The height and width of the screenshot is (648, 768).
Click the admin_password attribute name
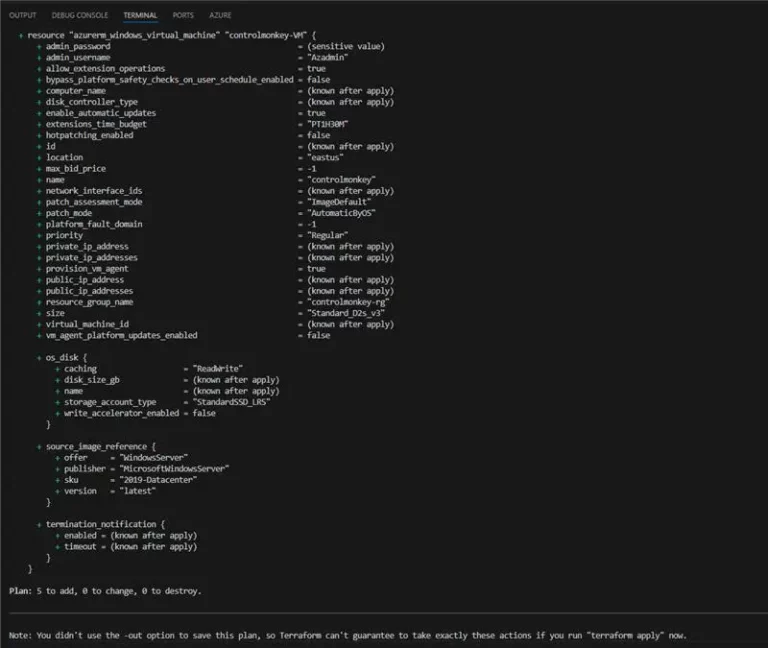(78, 46)
